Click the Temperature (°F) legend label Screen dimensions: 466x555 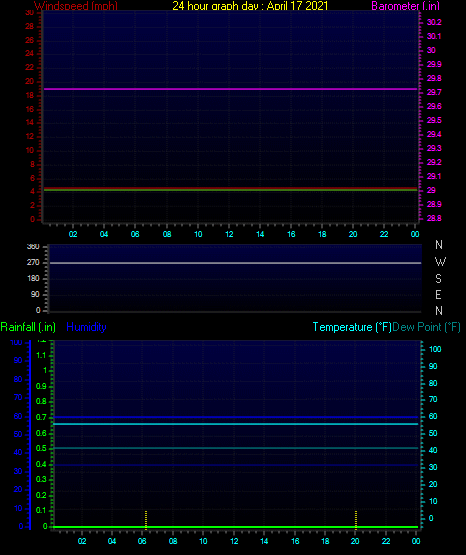coord(352,327)
